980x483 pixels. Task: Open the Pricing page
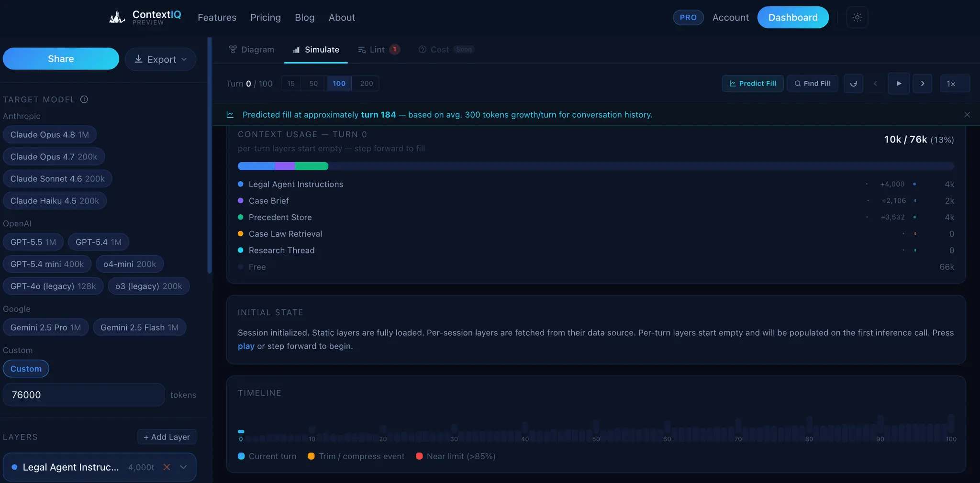tap(266, 18)
